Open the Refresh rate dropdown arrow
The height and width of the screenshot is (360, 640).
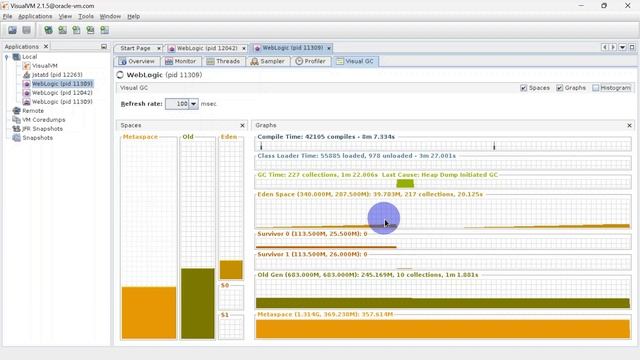[193, 104]
